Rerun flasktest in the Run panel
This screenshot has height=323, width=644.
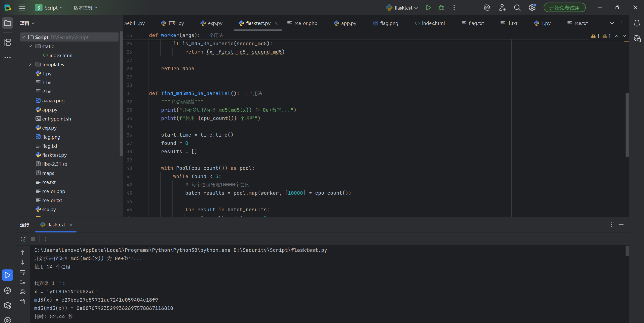23,239
